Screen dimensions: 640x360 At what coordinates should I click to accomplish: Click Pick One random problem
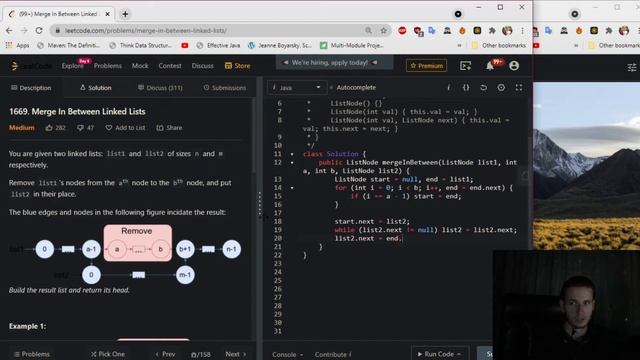tap(108, 354)
